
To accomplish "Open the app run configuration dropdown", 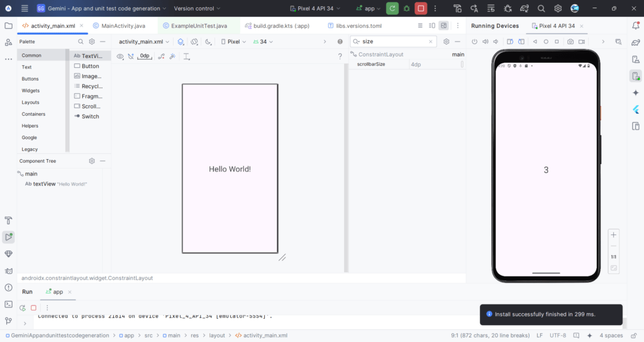I will click(x=369, y=8).
